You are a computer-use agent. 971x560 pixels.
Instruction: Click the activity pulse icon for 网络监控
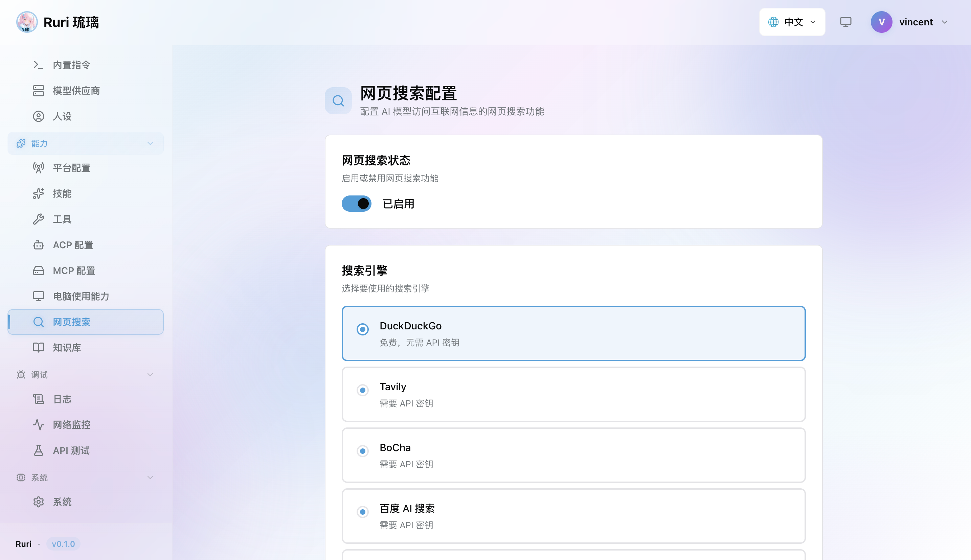coord(39,425)
